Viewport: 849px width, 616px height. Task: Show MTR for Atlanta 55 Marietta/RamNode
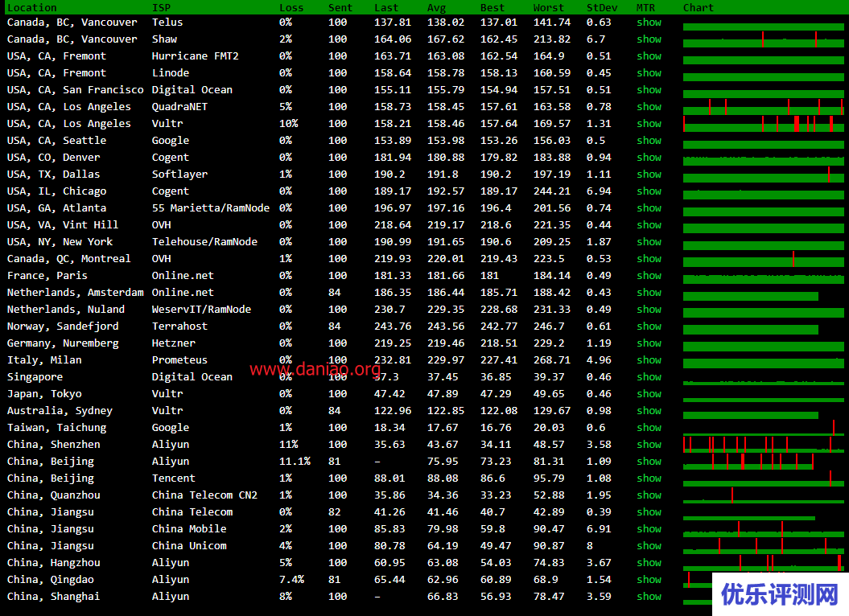(649, 207)
